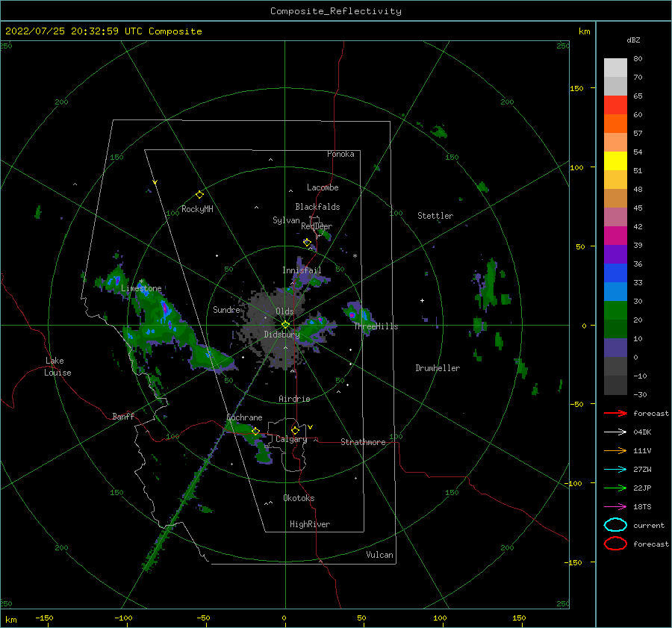The image size is (672, 628).
Task: Select the yellow diamond marker beside Calgary
Action: click(x=295, y=430)
